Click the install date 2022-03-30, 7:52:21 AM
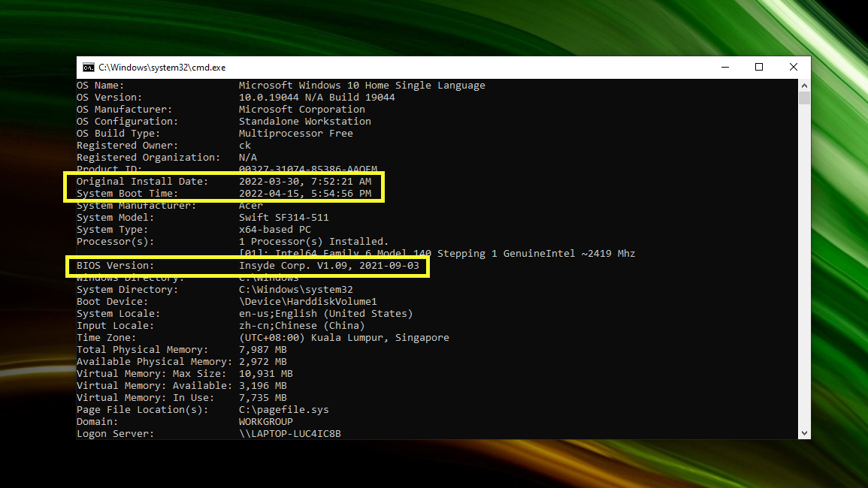This screenshot has width=868, height=488. tap(305, 182)
